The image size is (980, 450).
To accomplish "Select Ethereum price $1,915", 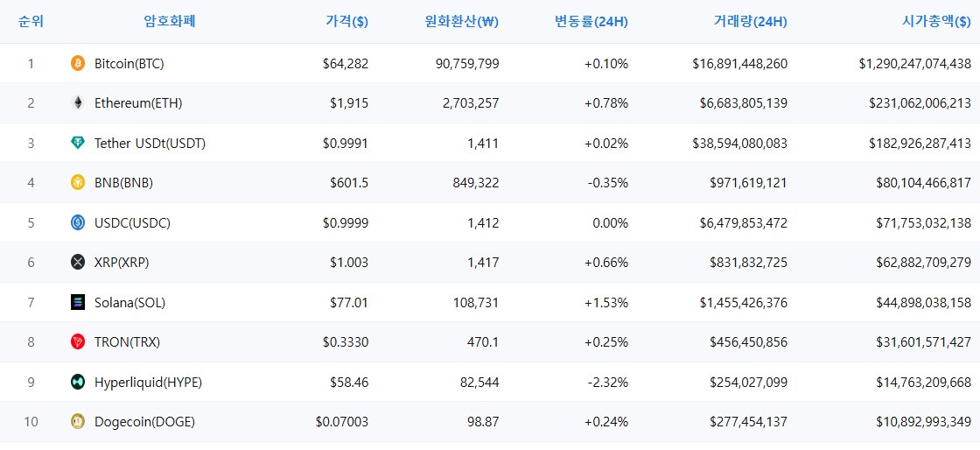I will click(x=349, y=104).
